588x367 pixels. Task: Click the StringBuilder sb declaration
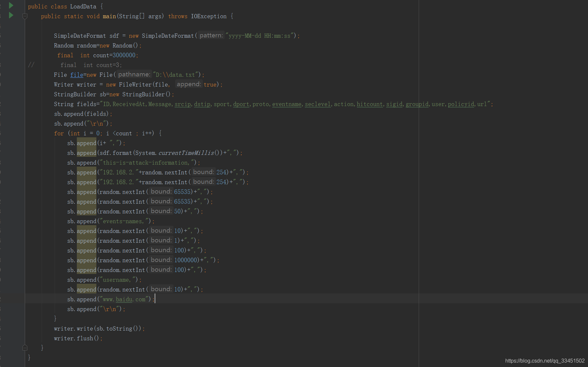[114, 94]
